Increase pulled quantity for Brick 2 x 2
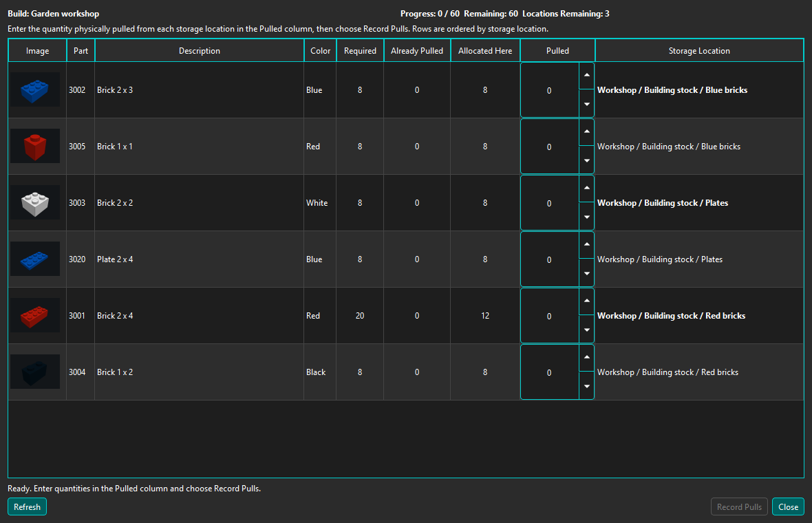812x523 pixels. pyautogui.click(x=586, y=189)
